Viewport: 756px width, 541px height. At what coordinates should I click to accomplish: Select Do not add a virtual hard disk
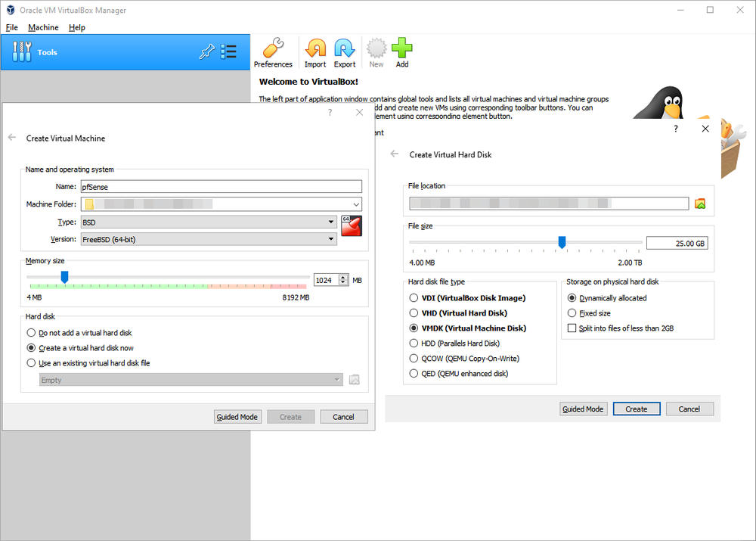point(79,333)
